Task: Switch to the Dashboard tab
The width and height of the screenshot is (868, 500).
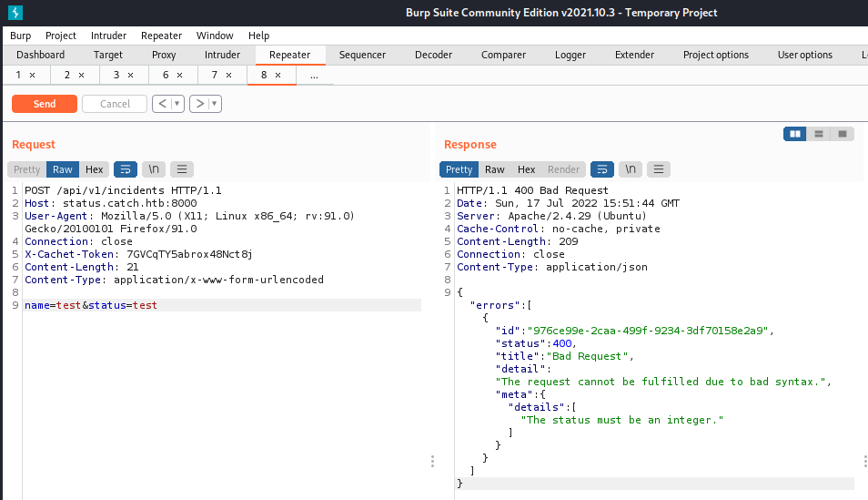Action: [x=40, y=55]
